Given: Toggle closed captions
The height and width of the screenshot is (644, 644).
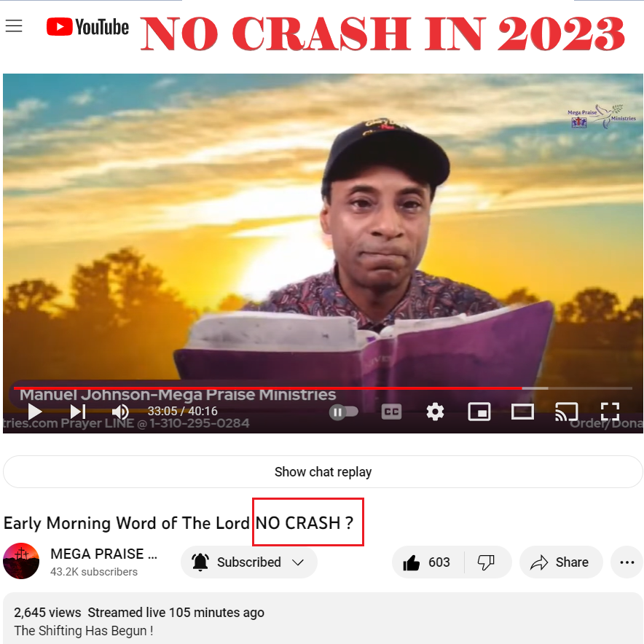Looking at the screenshot, I should (391, 412).
